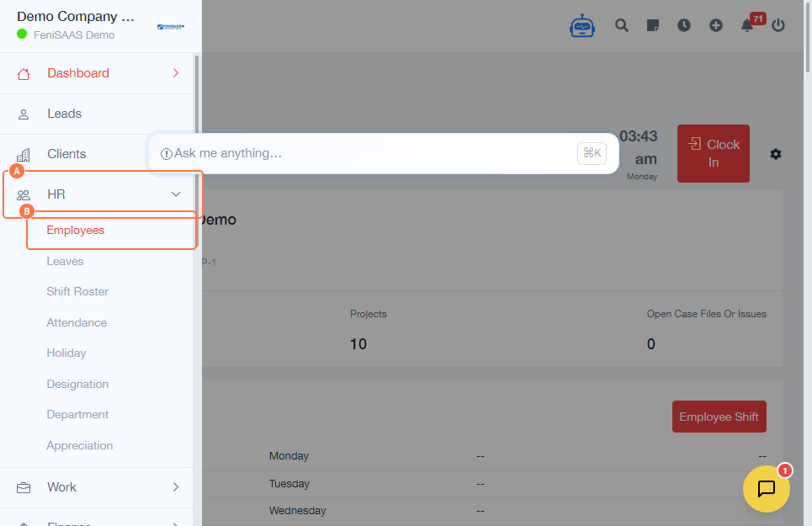Select Employees under HR
The width and height of the screenshot is (812, 526).
[76, 231]
